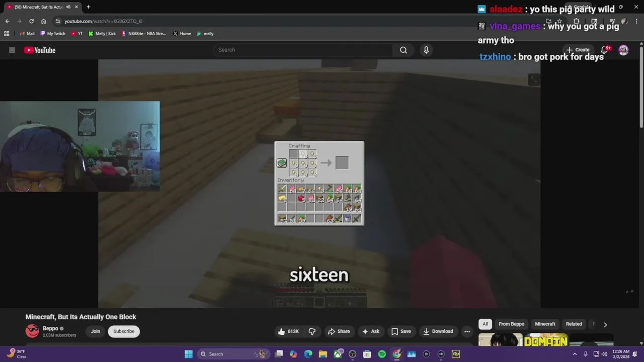Open the YouTube account avatar menu
Viewport: 644px width, 362px height.
tap(623, 50)
